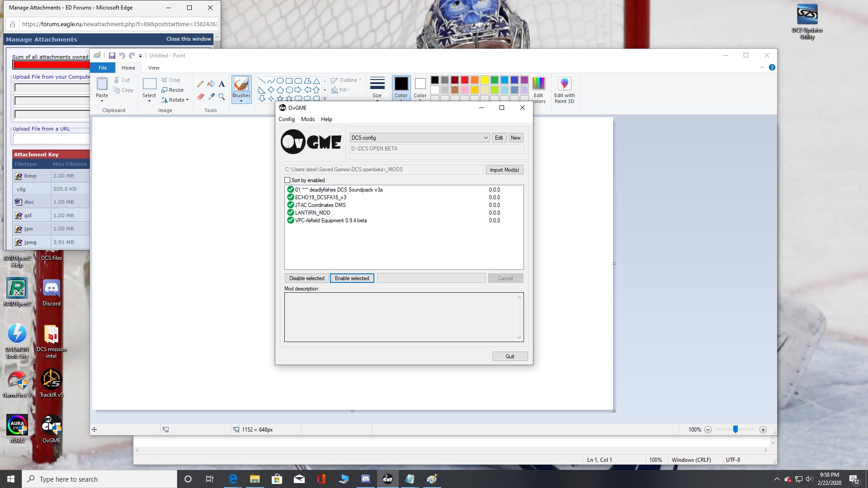Select the Color picker eyedropper
868x488 pixels.
click(x=211, y=96)
